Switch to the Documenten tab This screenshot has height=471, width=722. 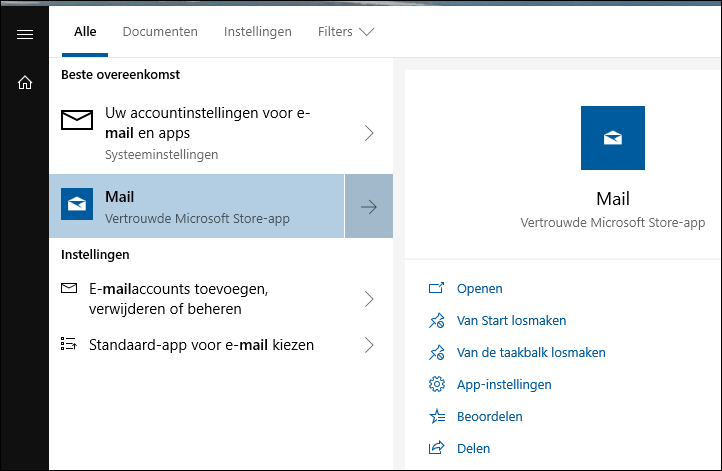tap(160, 32)
